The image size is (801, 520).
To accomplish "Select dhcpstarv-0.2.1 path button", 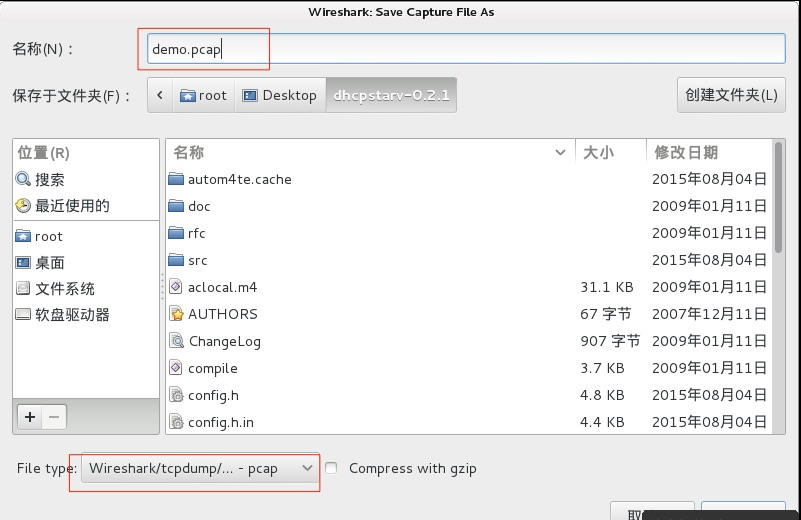I will [x=391, y=95].
